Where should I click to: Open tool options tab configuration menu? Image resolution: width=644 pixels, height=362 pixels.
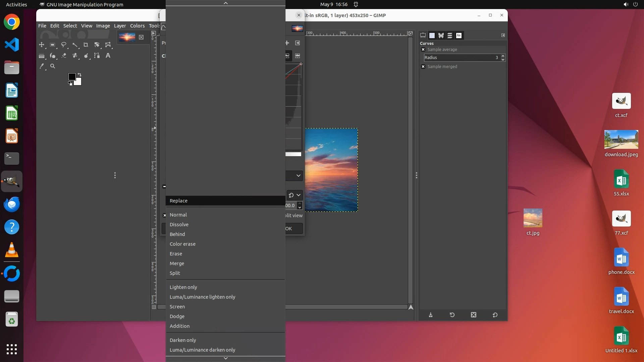click(x=503, y=35)
